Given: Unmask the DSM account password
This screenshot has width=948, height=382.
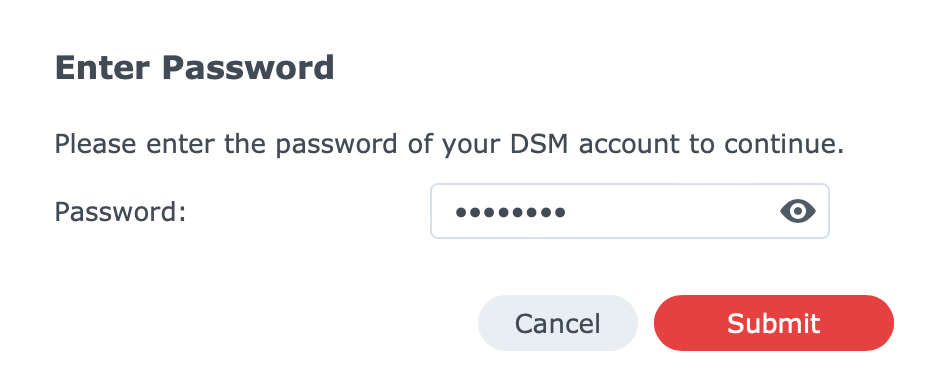Looking at the screenshot, I should [797, 211].
